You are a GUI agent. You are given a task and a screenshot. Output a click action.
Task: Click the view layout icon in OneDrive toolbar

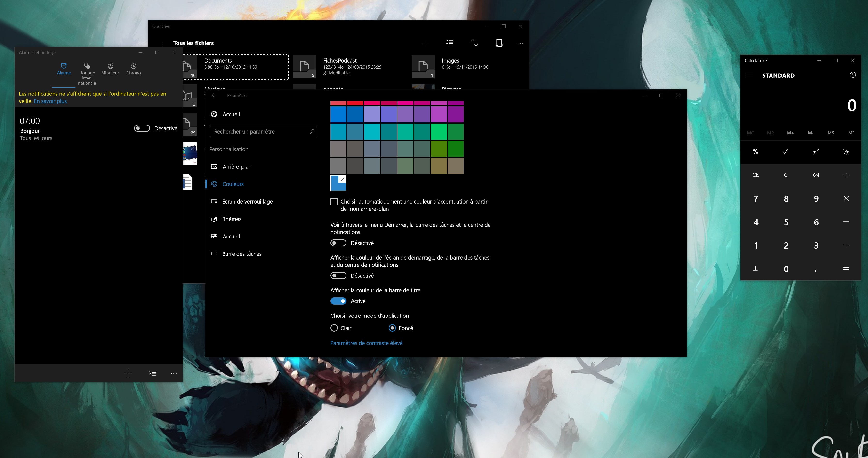click(499, 43)
